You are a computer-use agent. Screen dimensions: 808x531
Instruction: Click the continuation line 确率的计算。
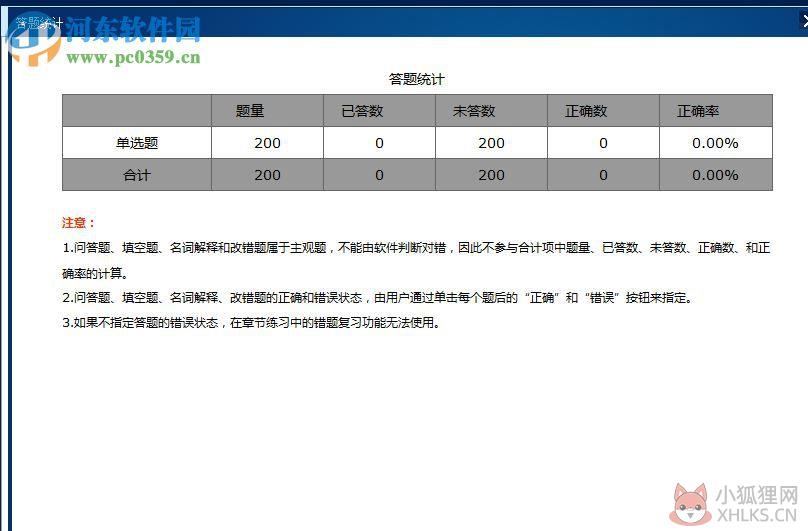click(x=95, y=273)
